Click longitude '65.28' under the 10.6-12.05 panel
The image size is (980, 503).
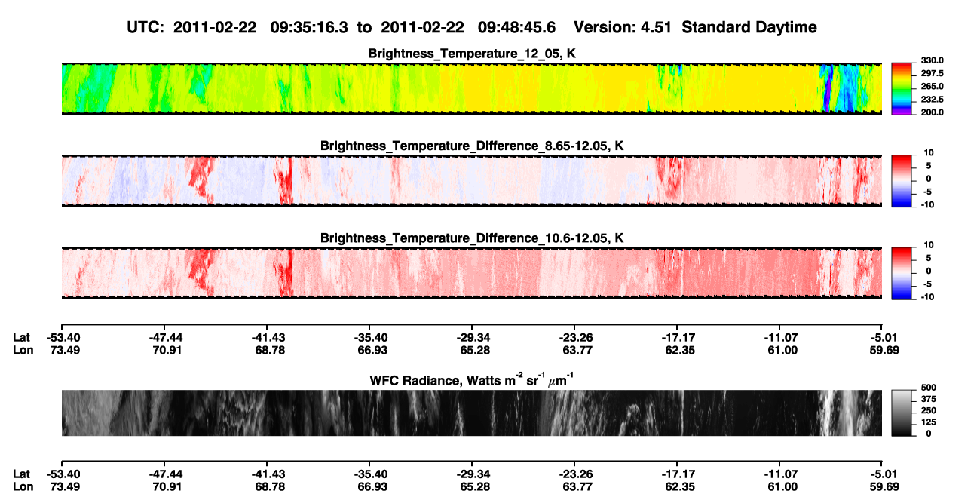coord(472,351)
